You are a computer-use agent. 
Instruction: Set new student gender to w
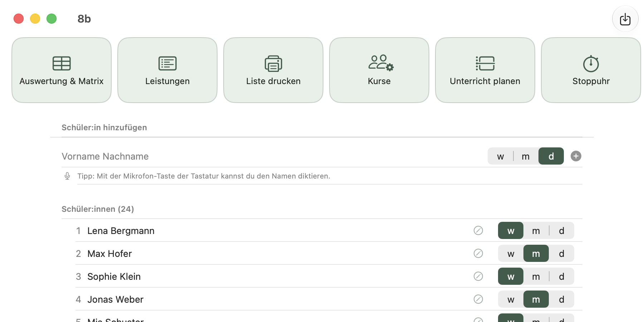[x=501, y=156]
